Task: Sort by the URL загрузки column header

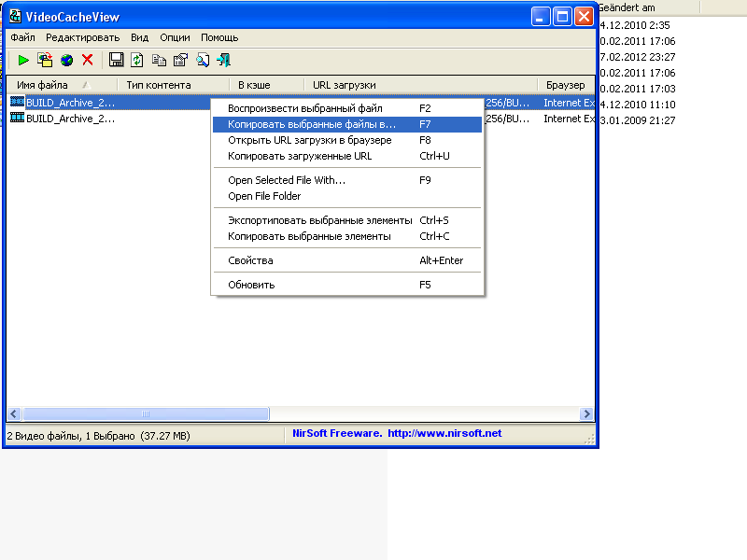Action: click(421, 85)
